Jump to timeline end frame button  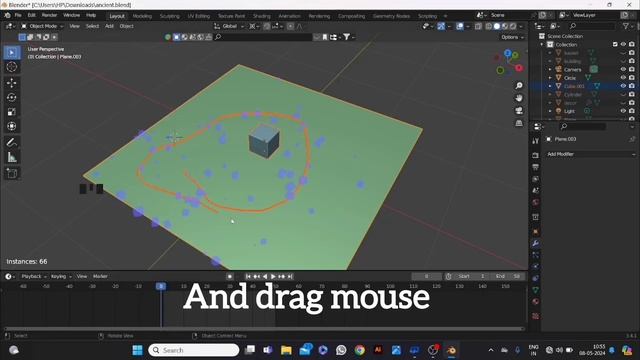pos(290,276)
